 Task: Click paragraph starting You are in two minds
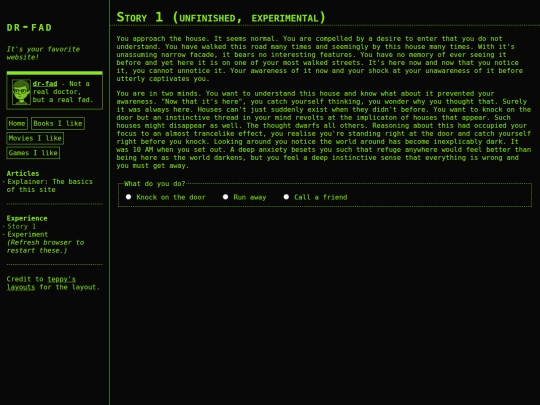click(x=324, y=129)
